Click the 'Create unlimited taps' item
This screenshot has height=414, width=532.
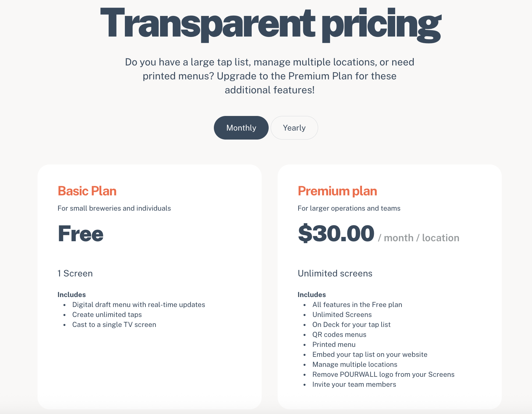[x=107, y=315]
